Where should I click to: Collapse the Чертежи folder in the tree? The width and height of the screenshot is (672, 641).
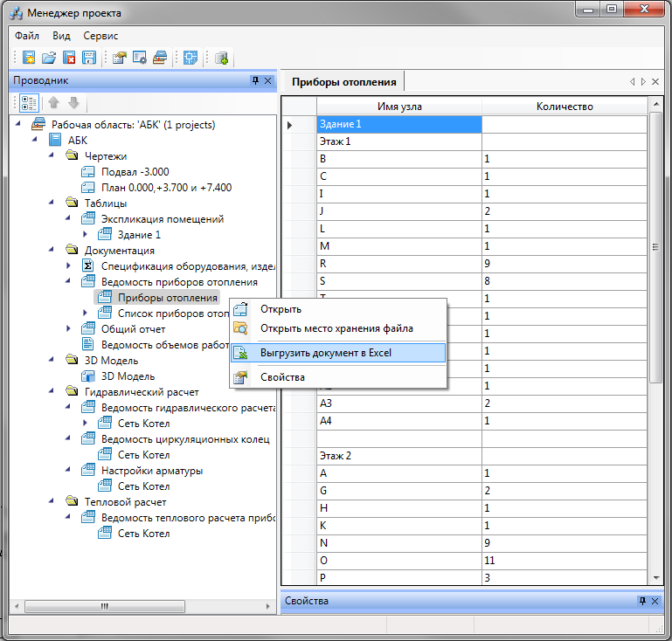coord(52,155)
